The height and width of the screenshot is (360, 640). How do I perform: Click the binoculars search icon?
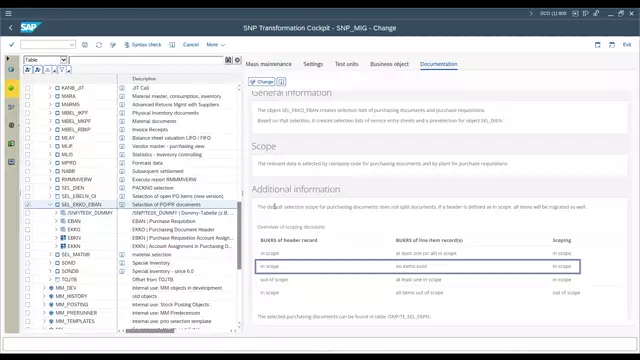coord(228,60)
